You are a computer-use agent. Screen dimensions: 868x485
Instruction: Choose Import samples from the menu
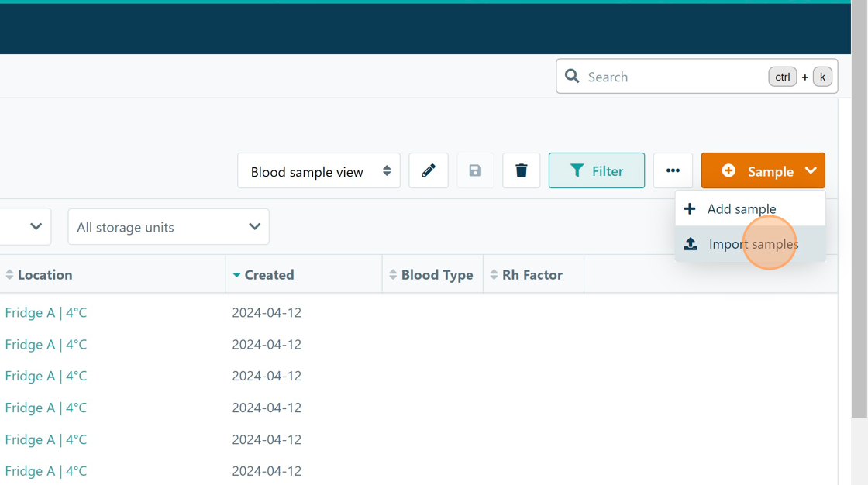click(x=750, y=243)
